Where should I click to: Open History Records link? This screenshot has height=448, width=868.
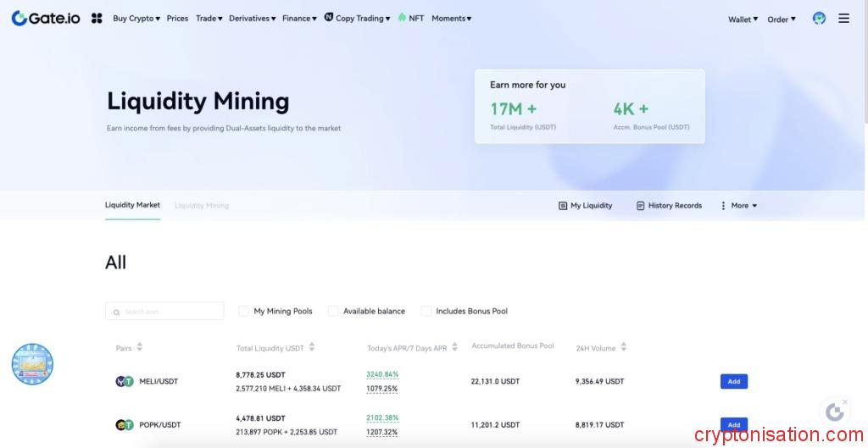(x=675, y=206)
